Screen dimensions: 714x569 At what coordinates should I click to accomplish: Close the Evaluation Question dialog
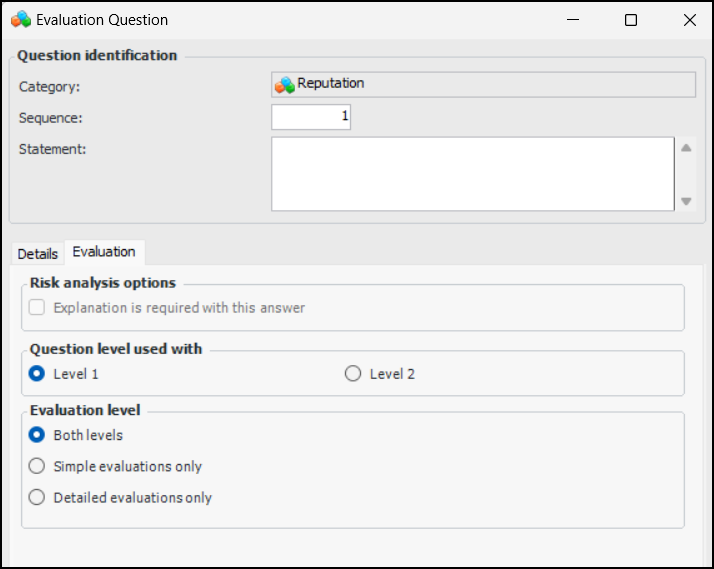click(x=689, y=20)
